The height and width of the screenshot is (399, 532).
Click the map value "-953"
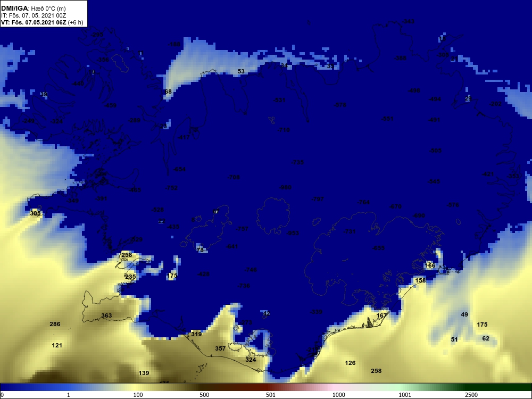coord(293,233)
